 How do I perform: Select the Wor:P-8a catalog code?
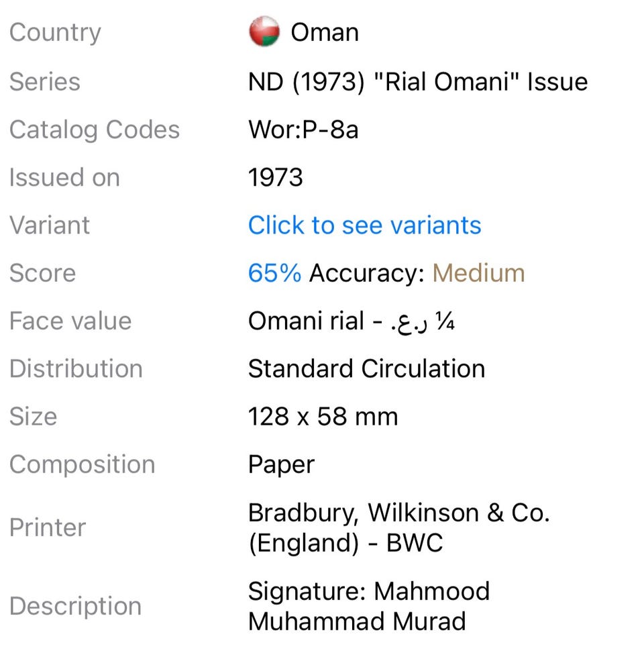(303, 130)
